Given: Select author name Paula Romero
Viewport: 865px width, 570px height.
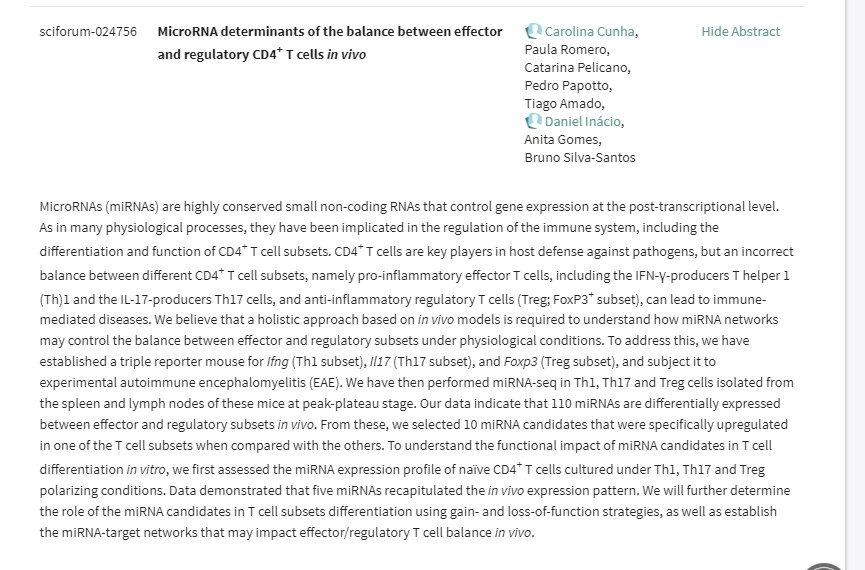Looking at the screenshot, I should click(x=566, y=49).
